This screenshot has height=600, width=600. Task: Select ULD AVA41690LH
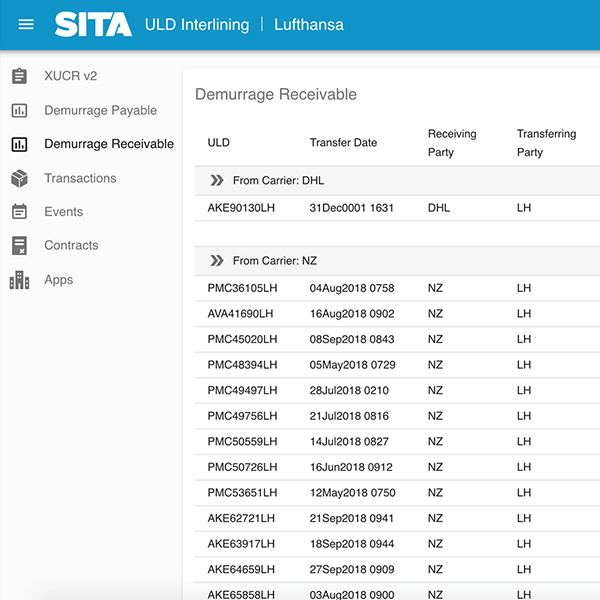pos(240,313)
